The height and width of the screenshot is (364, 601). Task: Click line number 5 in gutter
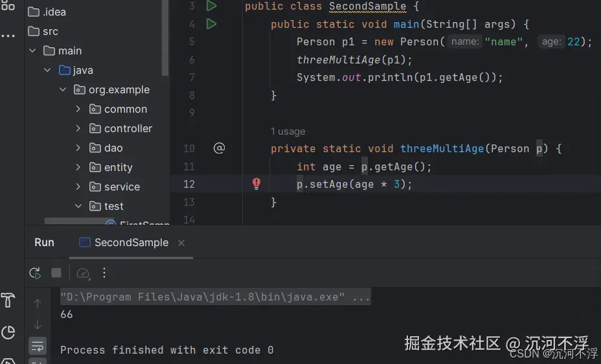coord(192,41)
